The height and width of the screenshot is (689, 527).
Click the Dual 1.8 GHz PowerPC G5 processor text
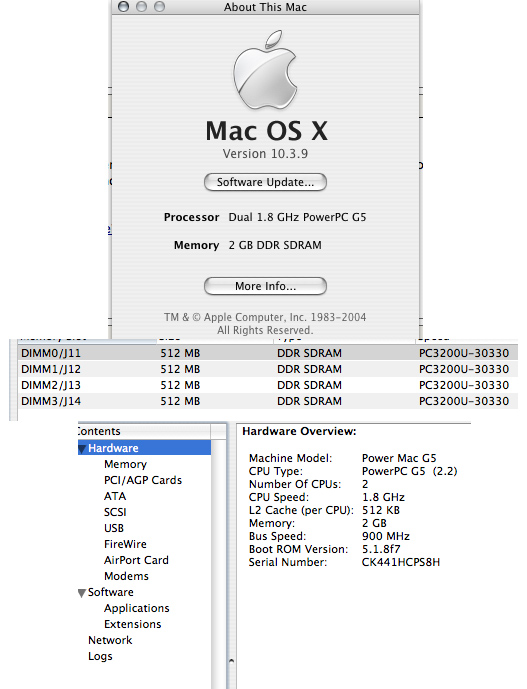[x=297, y=217]
